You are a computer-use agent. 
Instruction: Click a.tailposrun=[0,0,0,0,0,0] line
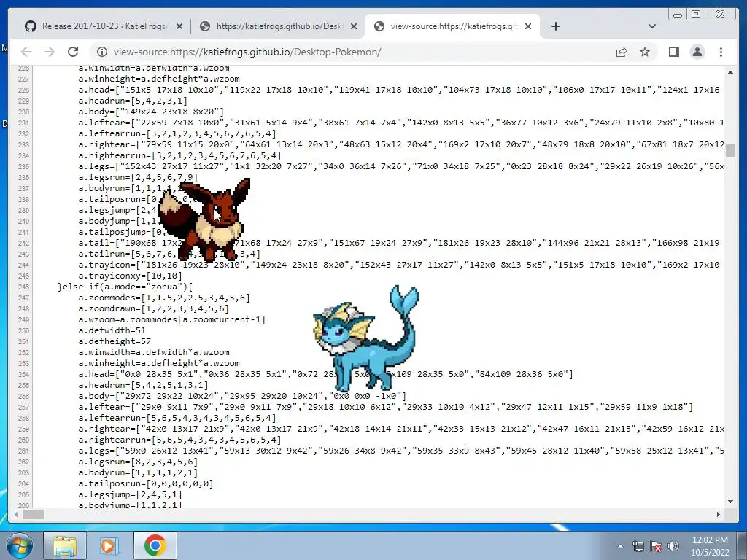pos(146,484)
